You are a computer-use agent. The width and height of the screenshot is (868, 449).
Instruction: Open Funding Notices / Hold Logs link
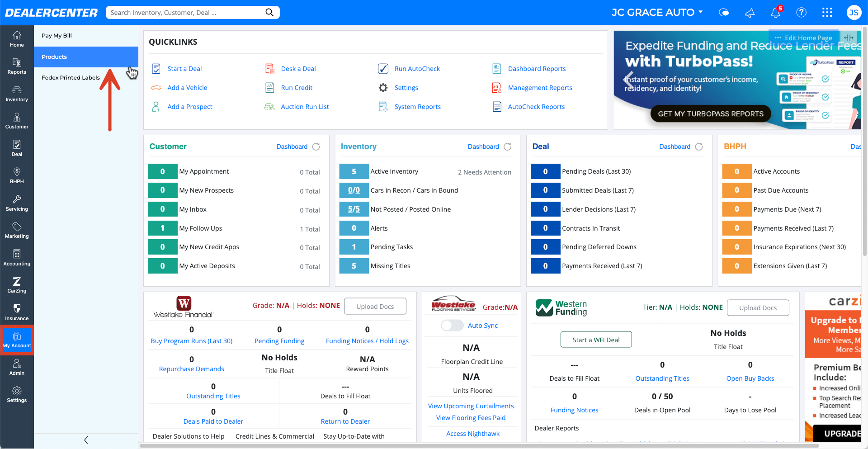click(367, 341)
